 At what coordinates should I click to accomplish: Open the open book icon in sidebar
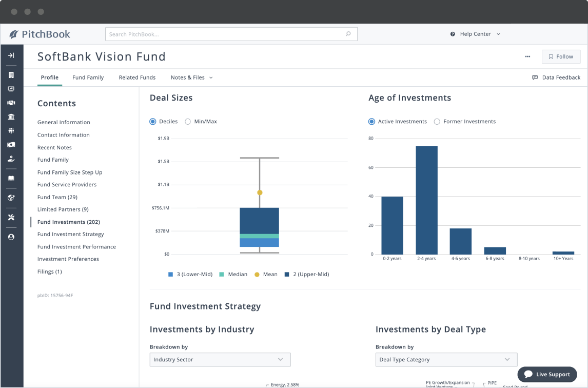[x=11, y=178]
